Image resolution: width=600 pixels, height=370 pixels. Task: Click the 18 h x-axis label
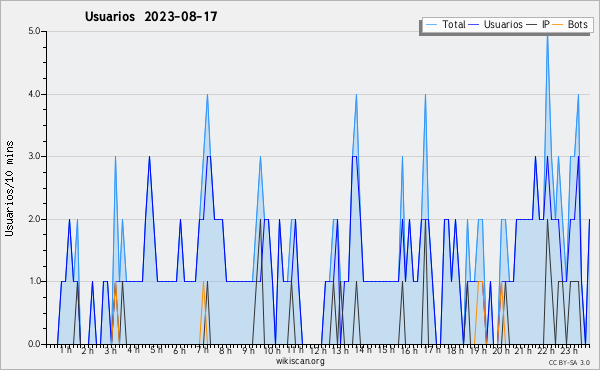click(x=455, y=351)
